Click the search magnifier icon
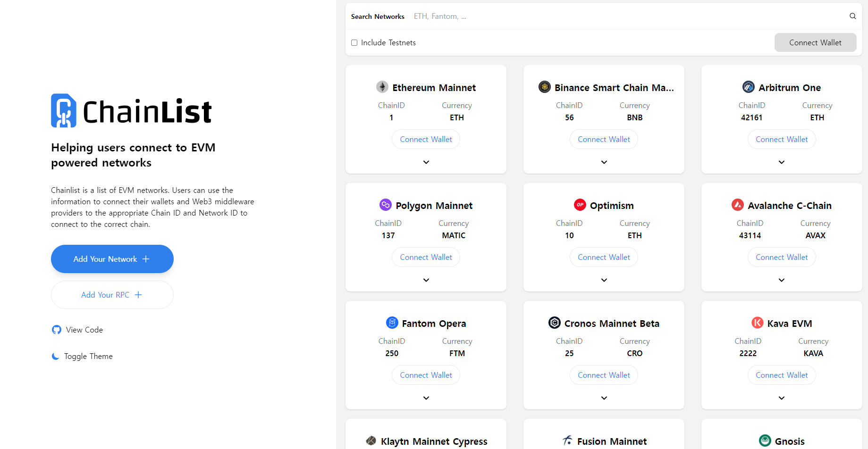This screenshot has height=449, width=868. click(852, 16)
